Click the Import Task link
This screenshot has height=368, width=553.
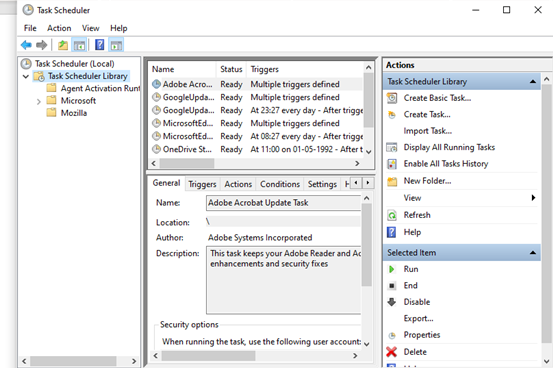427,131
